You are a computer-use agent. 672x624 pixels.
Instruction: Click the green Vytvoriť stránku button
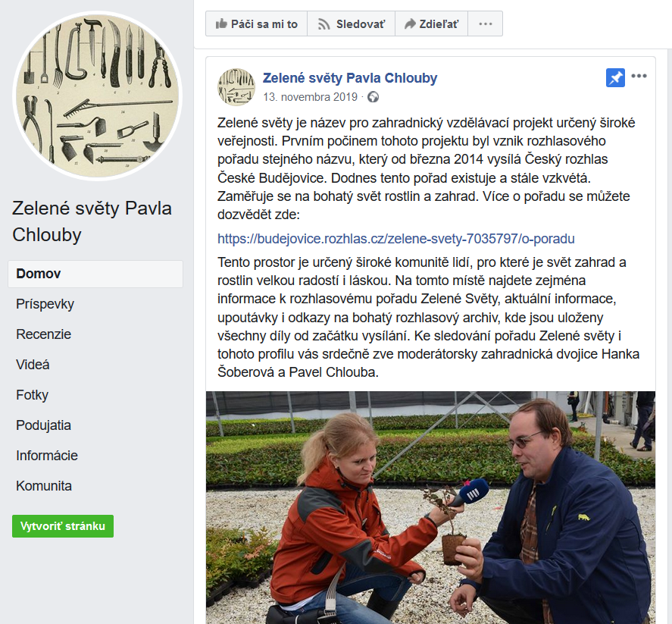click(63, 526)
